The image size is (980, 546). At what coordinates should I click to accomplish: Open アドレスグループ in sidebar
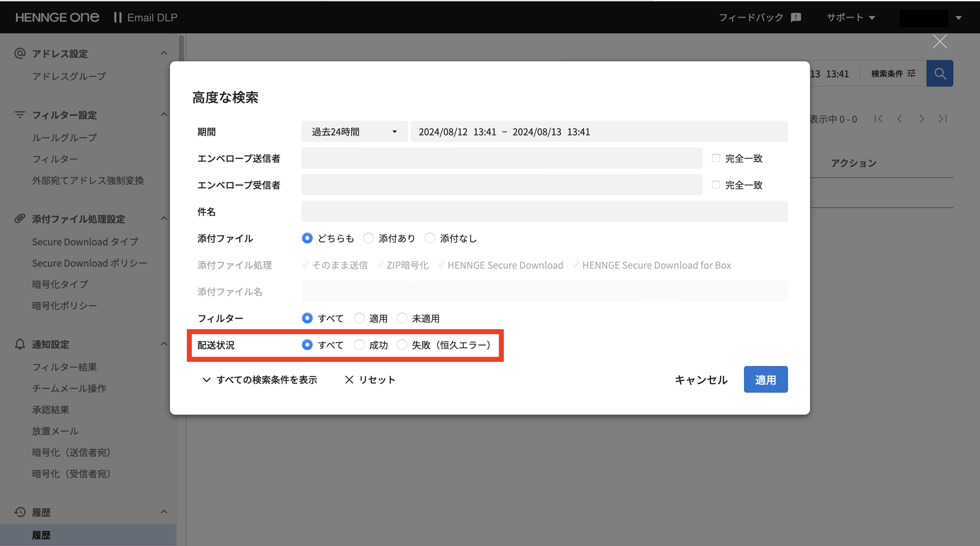(69, 76)
